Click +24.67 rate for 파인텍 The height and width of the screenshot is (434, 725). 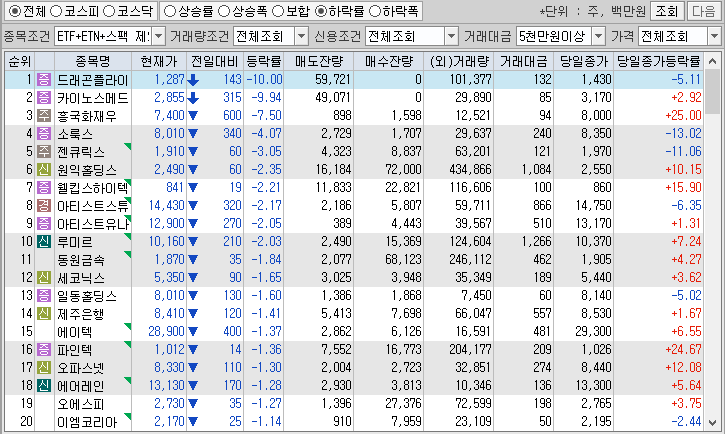(x=683, y=349)
